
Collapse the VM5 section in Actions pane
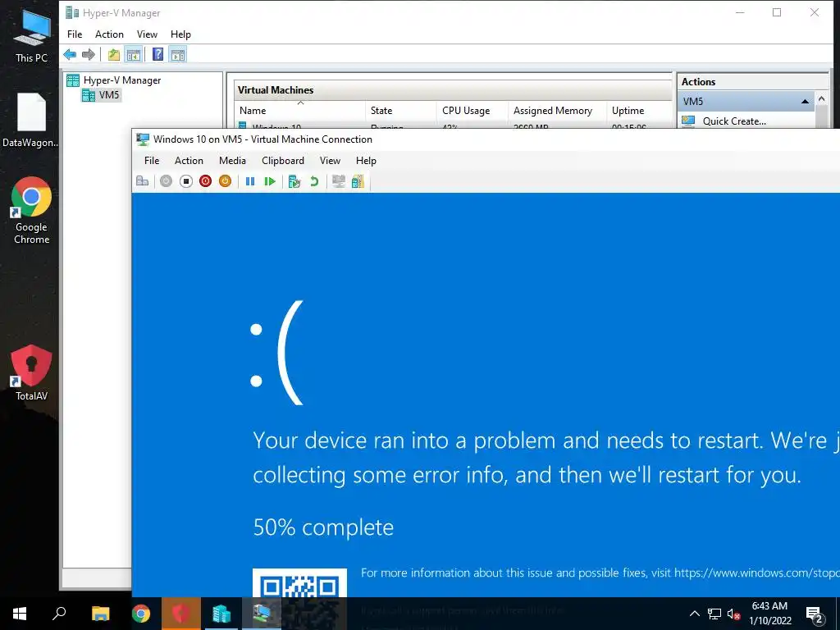tap(805, 101)
